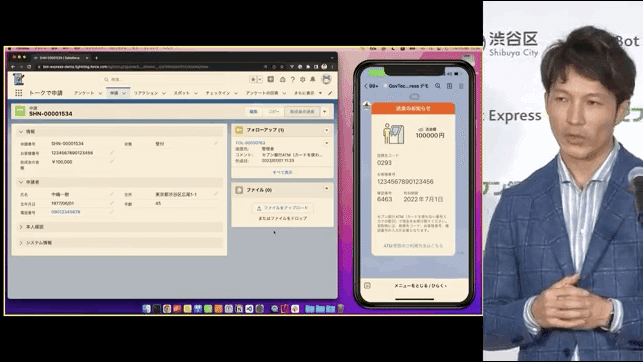The width and height of the screenshot is (643, 362).
Task: Click the phone number 09012345678 link
Action: (66, 212)
